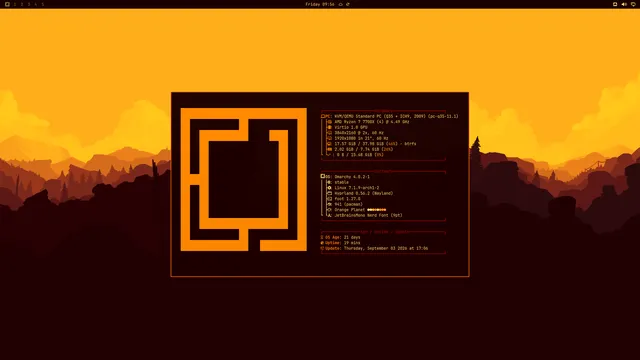Viewport: 640px width, 360px height.
Task: Select the OS Age 21 days text
Action: click(343, 237)
